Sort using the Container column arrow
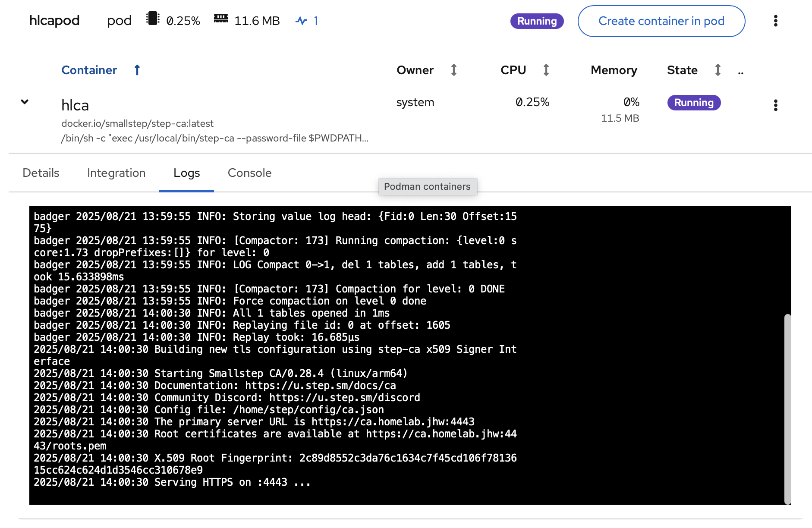 tap(137, 70)
